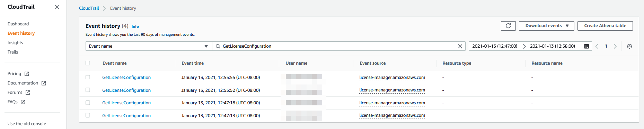Click event source for 12:55:52 row

click(x=392, y=90)
